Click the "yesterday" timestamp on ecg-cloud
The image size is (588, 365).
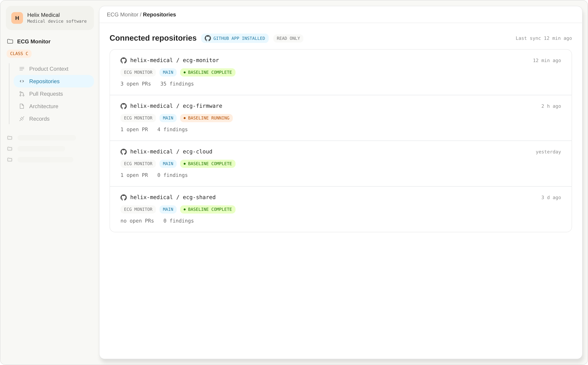pos(548,152)
